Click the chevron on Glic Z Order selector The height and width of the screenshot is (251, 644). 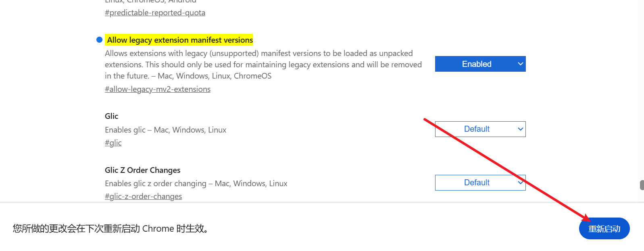pyautogui.click(x=520, y=182)
